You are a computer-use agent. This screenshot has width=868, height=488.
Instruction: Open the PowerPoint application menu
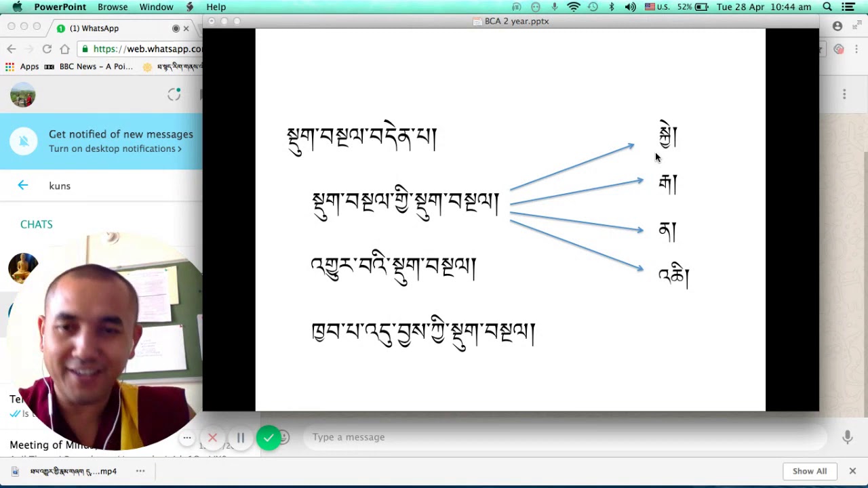(x=60, y=7)
